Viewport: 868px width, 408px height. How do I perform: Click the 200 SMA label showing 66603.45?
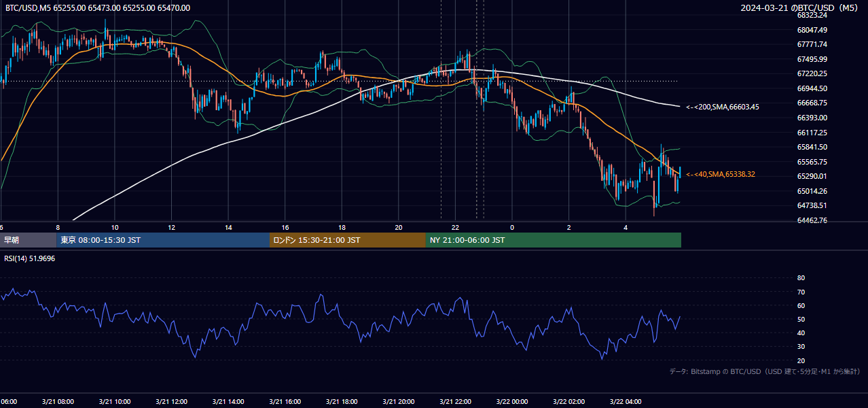pos(723,107)
